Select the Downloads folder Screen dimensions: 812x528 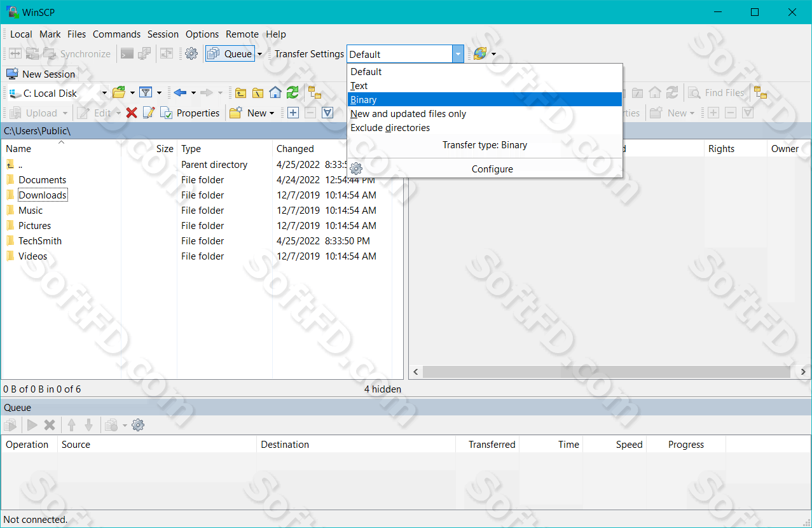pos(43,195)
